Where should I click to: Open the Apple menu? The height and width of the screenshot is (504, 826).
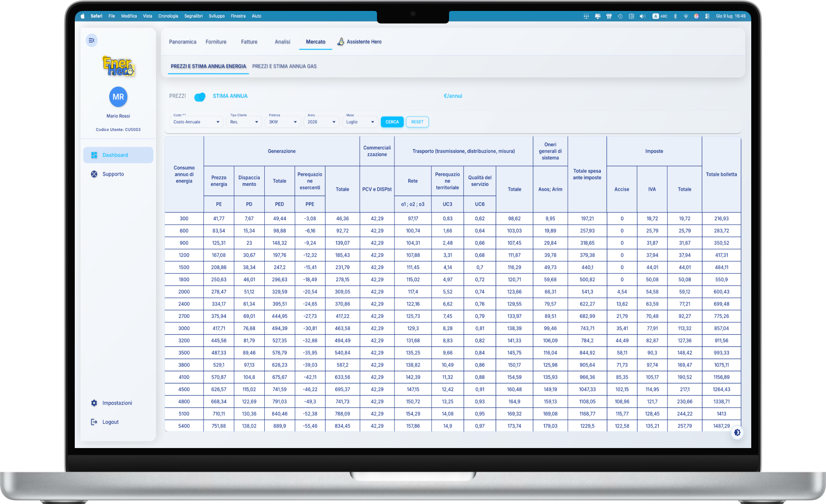(x=83, y=16)
